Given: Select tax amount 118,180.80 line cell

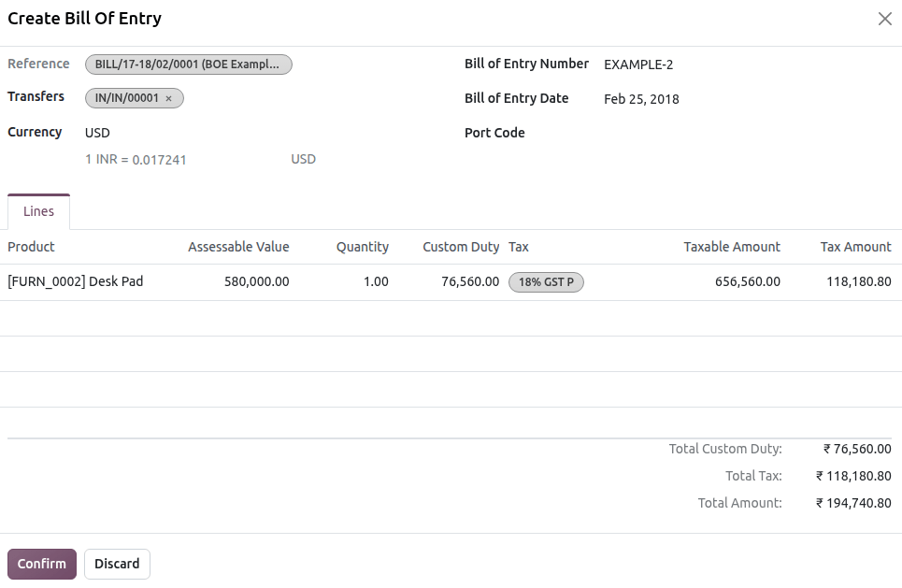Looking at the screenshot, I should [x=858, y=282].
